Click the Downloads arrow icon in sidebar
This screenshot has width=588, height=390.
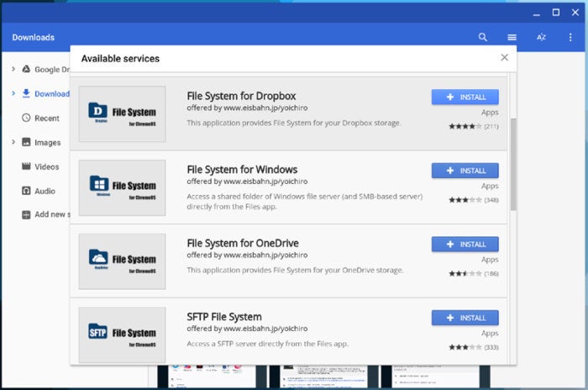coord(26,93)
